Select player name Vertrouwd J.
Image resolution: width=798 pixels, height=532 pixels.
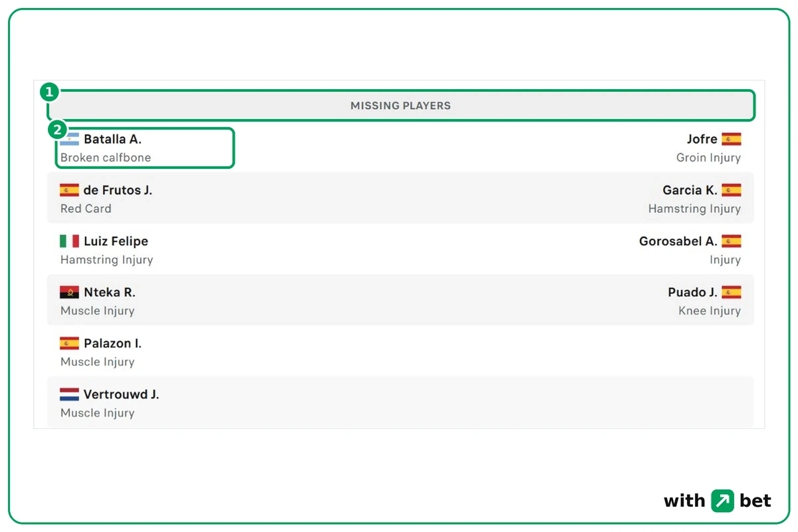[x=121, y=394]
